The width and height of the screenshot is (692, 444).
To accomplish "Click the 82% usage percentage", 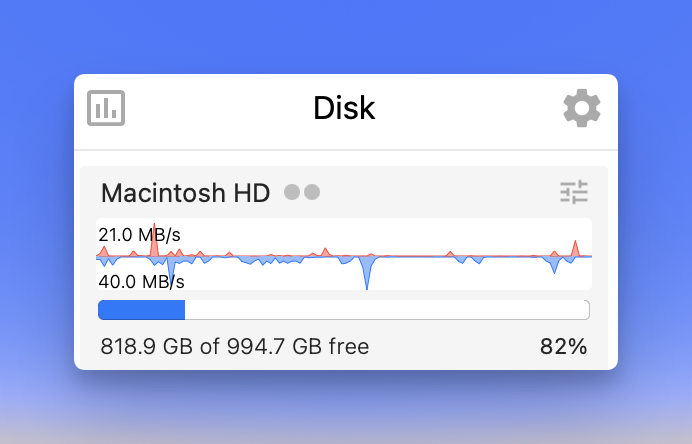I will [x=563, y=347].
